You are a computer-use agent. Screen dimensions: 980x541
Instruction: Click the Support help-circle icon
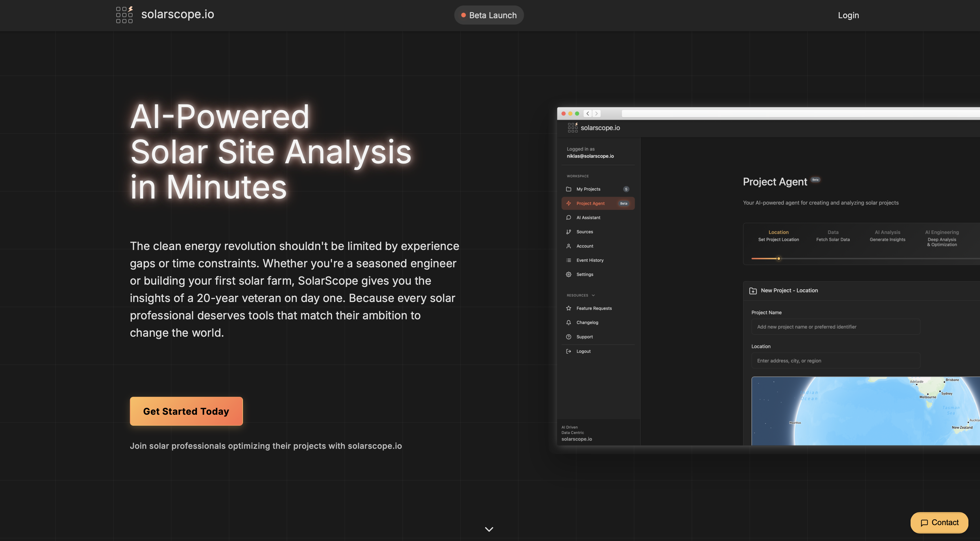[x=569, y=337]
